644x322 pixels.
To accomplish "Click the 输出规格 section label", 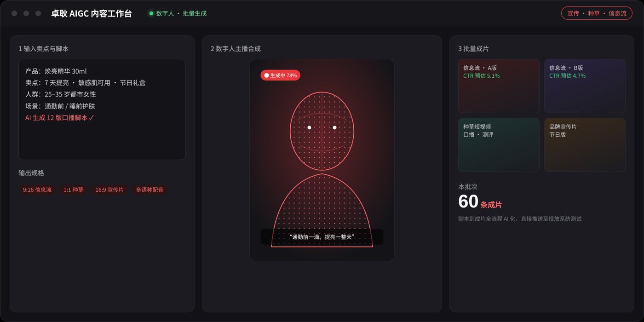I will click(x=31, y=173).
